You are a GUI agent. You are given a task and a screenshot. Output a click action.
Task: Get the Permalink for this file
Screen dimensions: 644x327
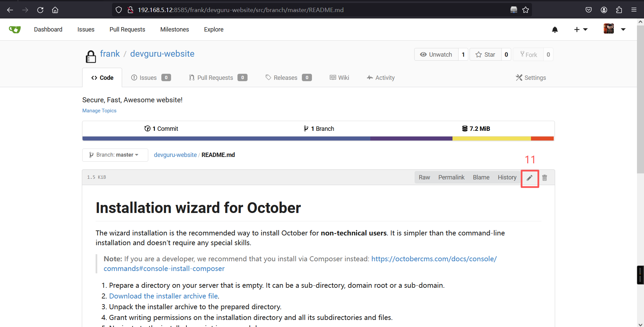click(451, 177)
